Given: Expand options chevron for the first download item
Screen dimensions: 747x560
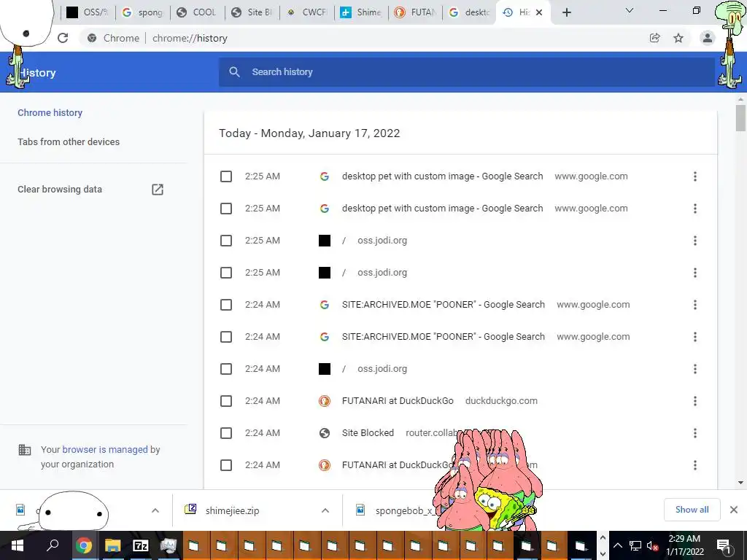Looking at the screenshot, I should [155, 510].
